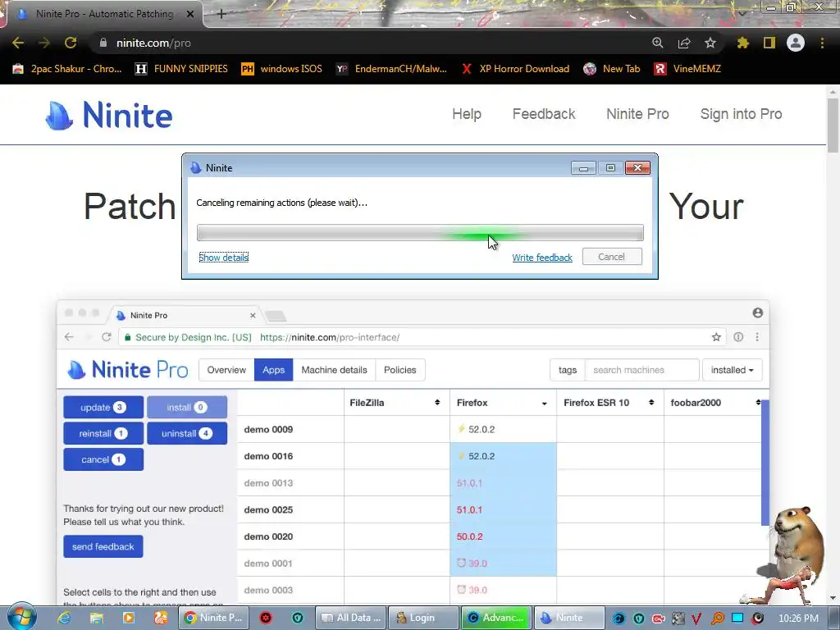Click the search machines field
Viewport: 840px width, 630px height.
(641, 370)
